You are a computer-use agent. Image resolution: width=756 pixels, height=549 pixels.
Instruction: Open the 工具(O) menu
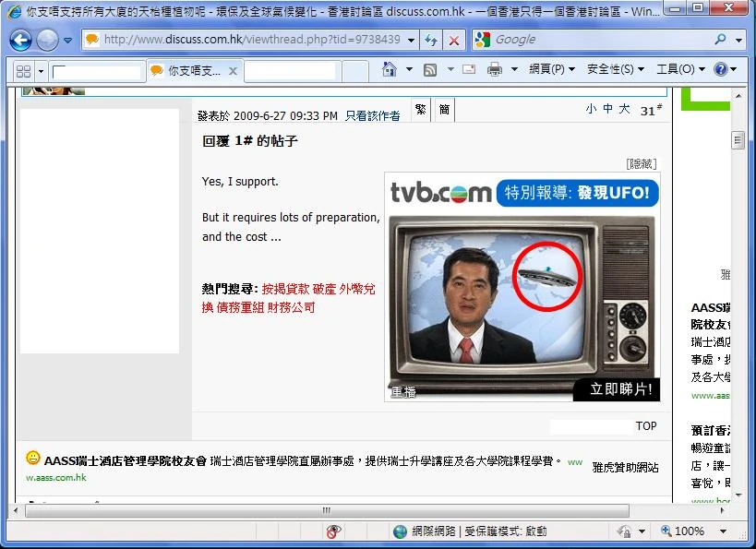(680, 69)
